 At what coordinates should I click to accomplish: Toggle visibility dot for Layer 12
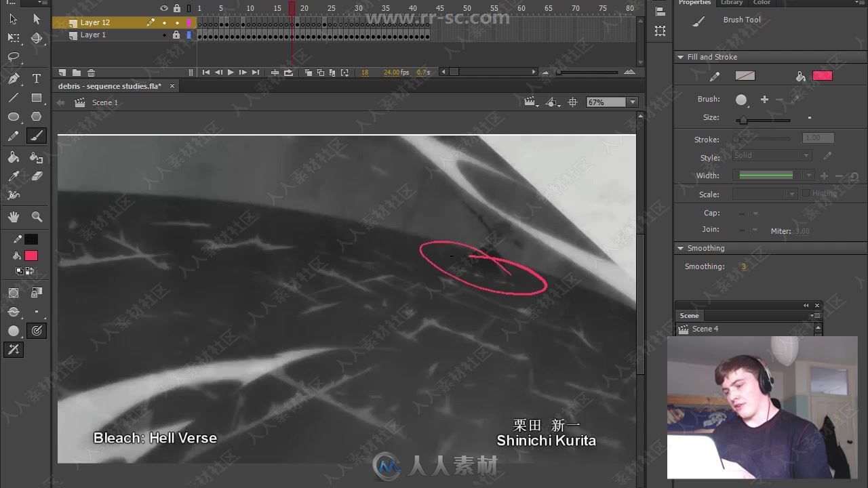(164, 22)
